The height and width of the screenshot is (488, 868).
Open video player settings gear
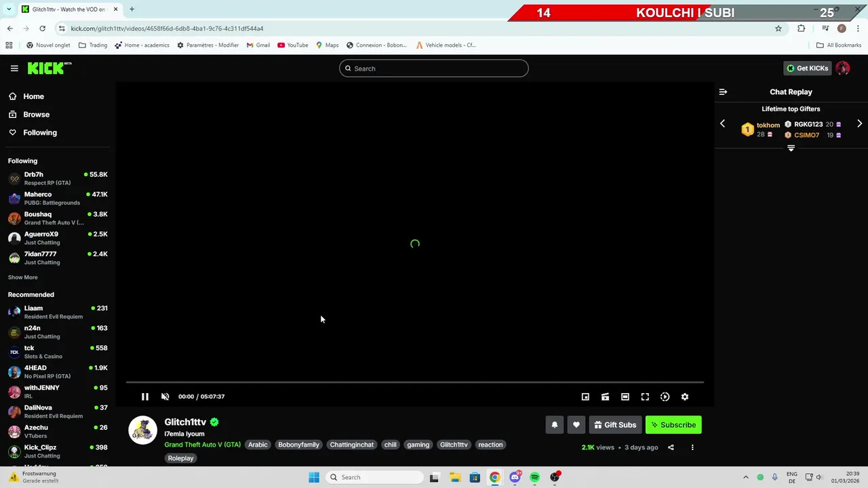[x=685, y=396]
